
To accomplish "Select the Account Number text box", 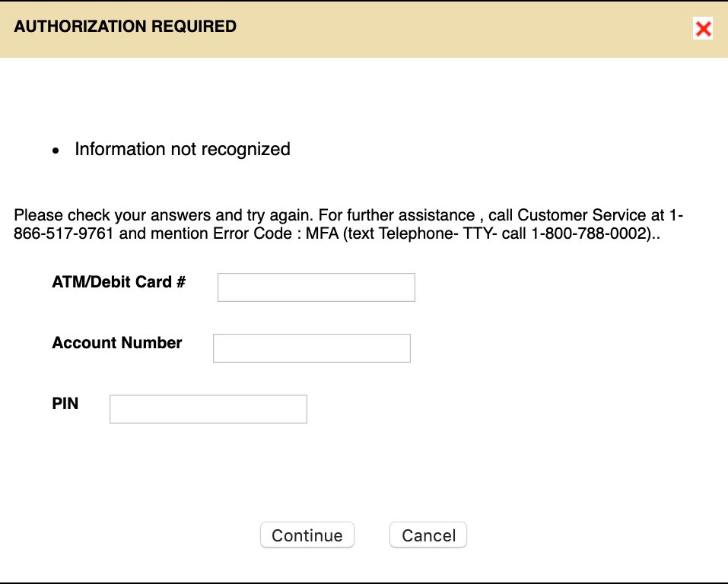I will [x=312, y=348].
